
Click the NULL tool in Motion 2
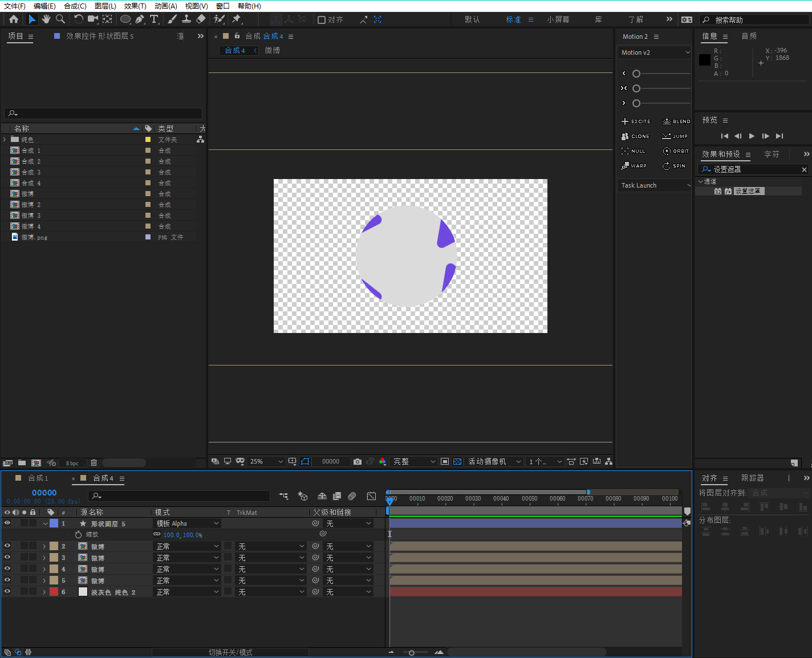tap(633, 151)
